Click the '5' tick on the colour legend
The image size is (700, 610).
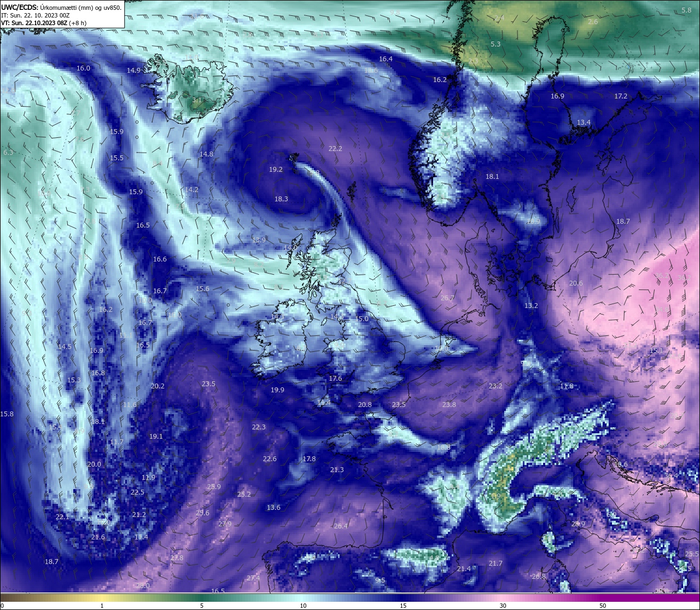pyautogui.click(x=202, y=606)
